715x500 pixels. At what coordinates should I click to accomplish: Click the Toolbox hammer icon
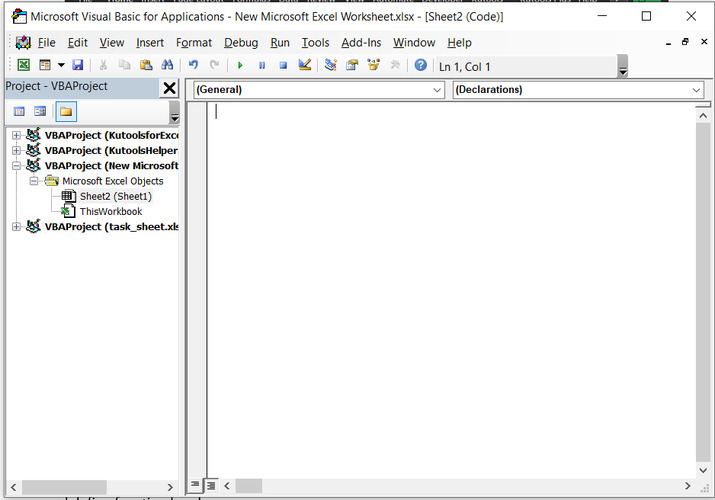coord(395,65)
